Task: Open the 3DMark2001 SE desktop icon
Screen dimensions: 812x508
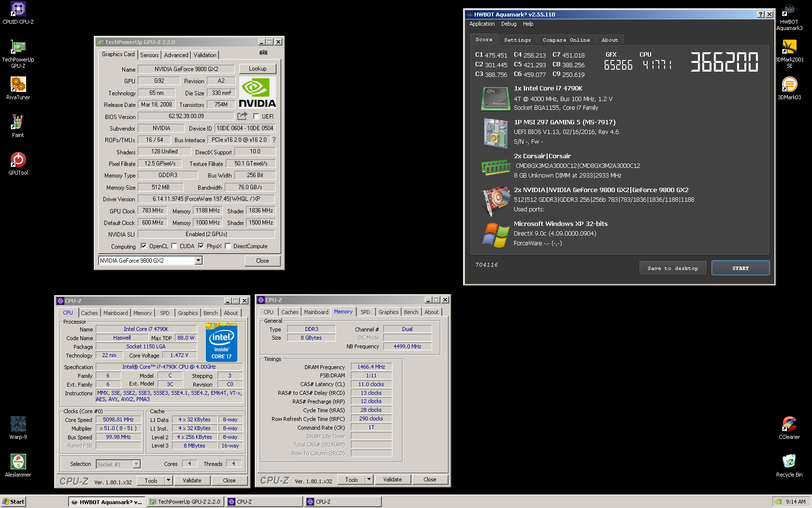Action: (x=789, y=54)
